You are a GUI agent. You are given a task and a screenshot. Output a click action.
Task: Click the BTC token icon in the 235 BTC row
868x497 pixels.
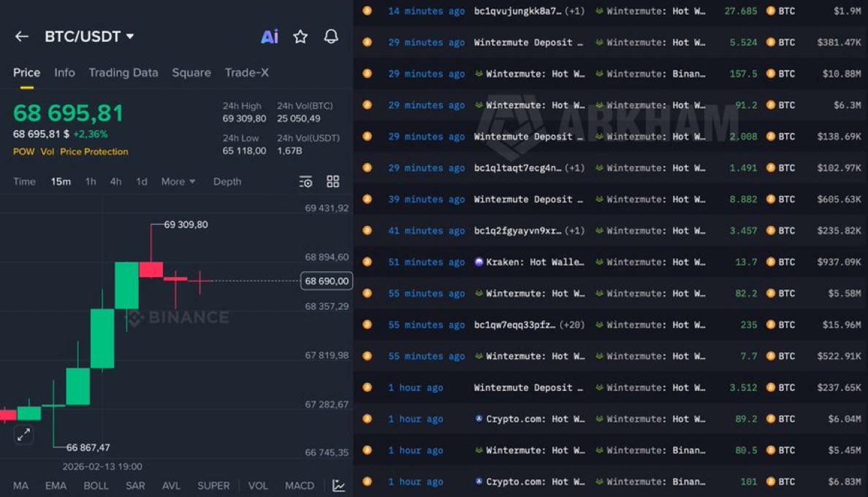click(771, 325)
